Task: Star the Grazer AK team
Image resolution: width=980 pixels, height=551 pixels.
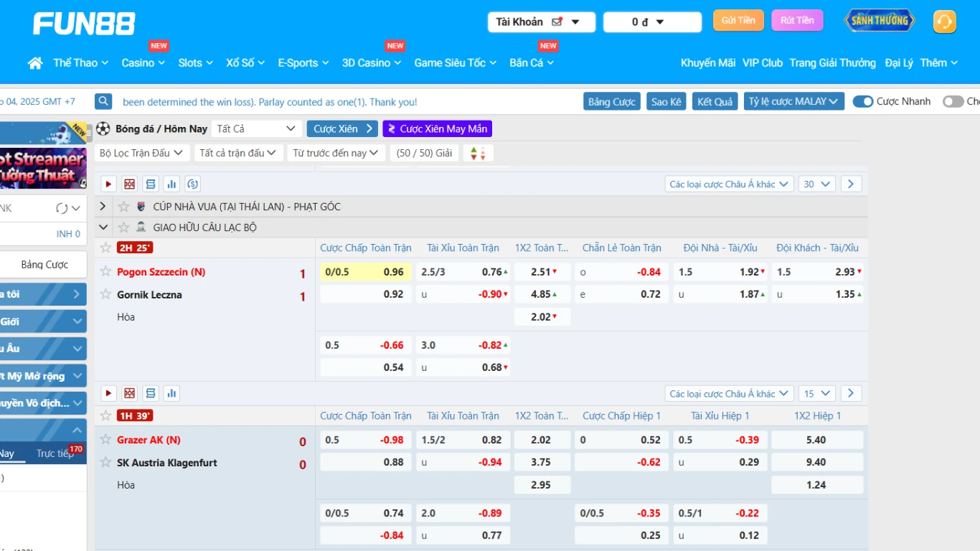Action: pos(106,439)
